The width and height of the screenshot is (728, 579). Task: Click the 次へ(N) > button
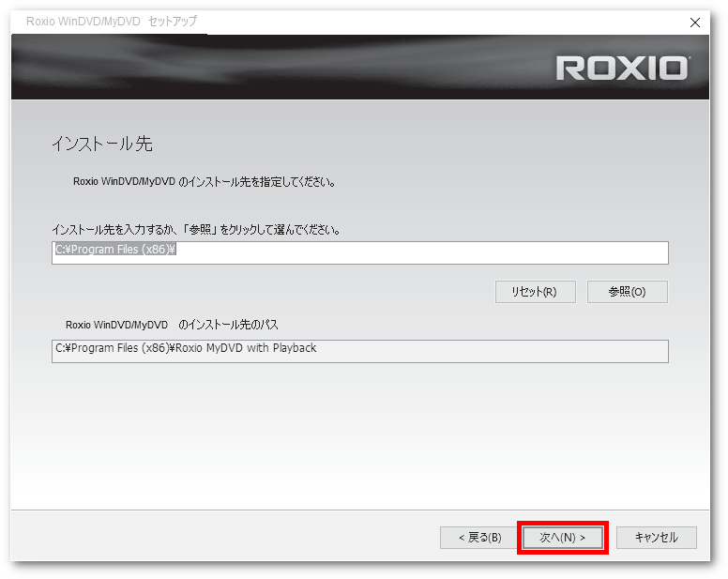563,537
